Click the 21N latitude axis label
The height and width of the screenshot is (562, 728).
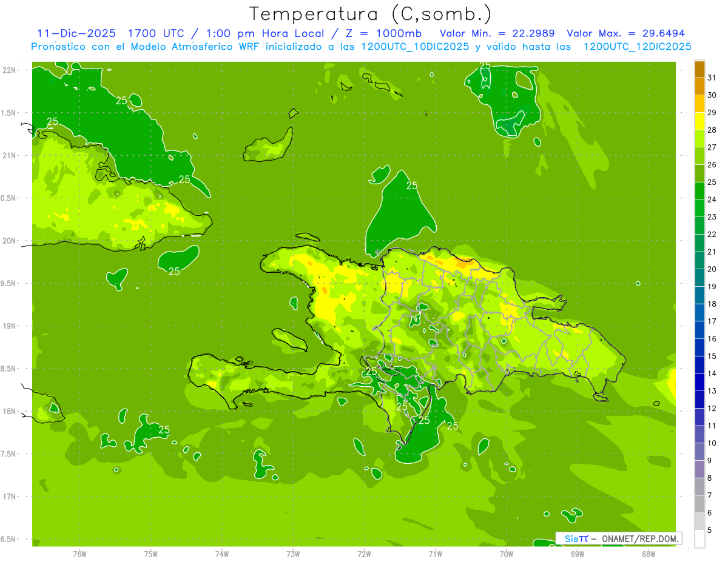[9, 156]
